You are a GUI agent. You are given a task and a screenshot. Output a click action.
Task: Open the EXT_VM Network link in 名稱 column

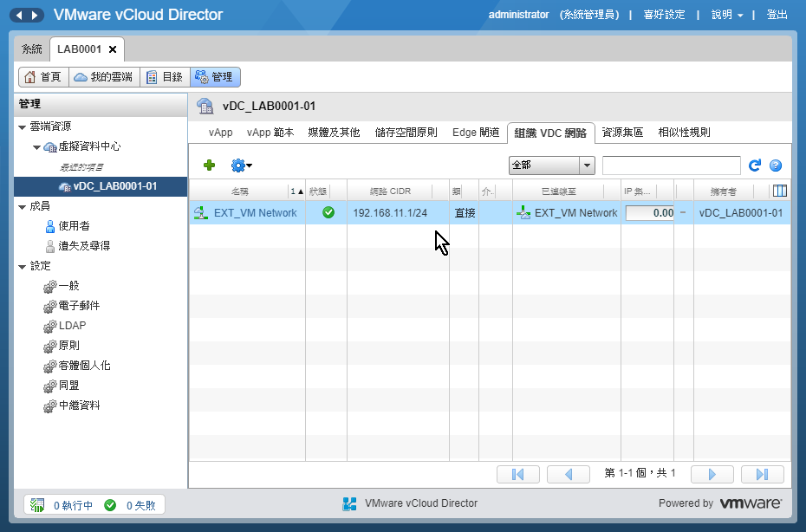(x=256, y=213)
